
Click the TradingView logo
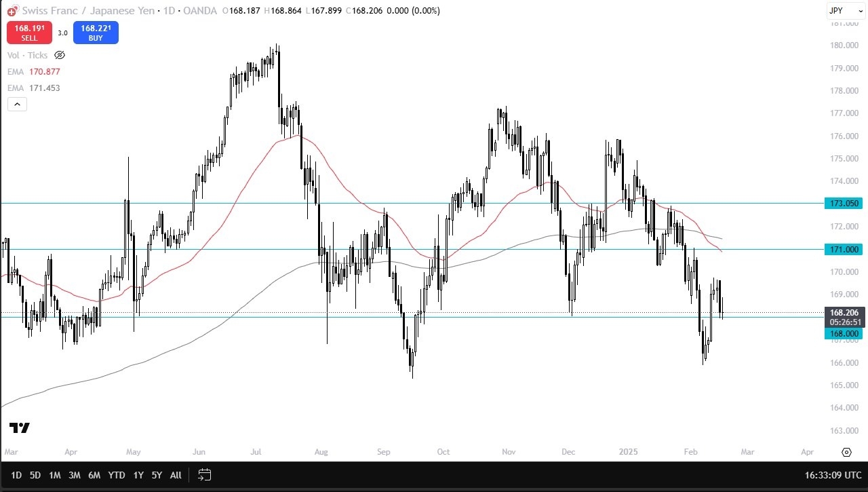[20, 428]
